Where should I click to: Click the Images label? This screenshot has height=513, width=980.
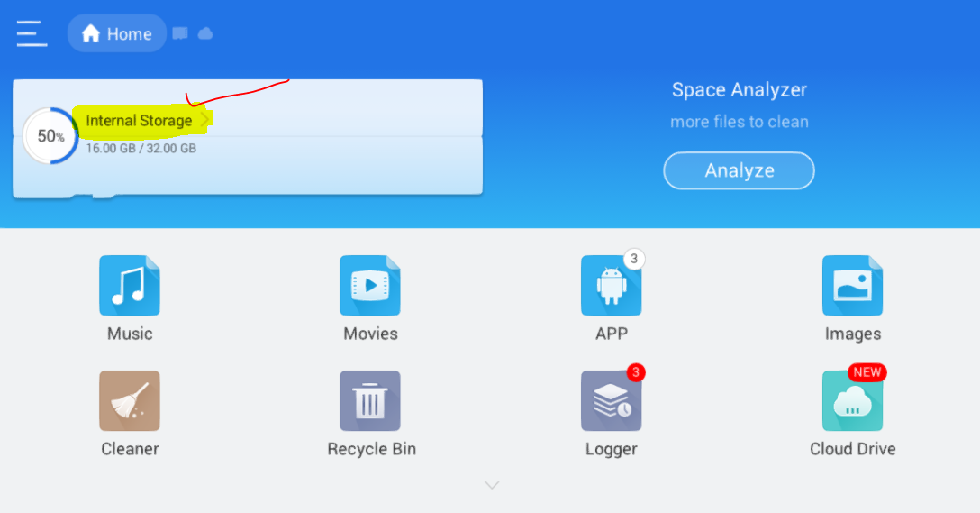pyautogui.click(x=853, y=334)
